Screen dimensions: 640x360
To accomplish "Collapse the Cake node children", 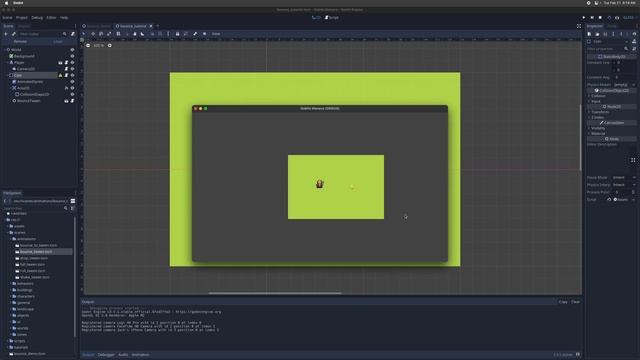I will pyautogui.click(x=8, y=75).
